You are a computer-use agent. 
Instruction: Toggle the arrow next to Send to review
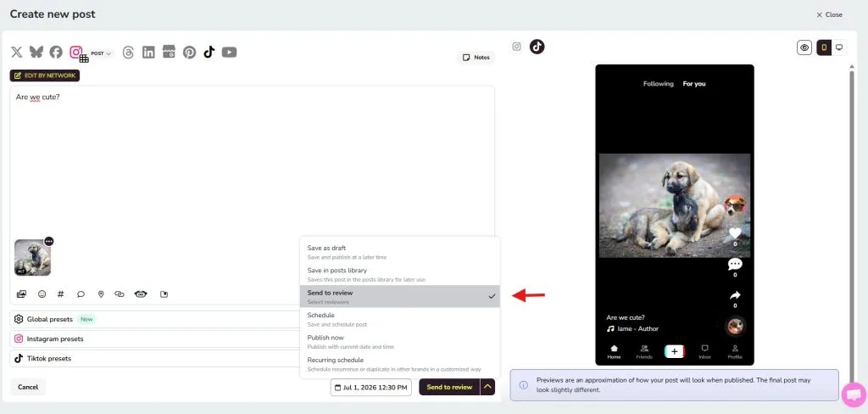(x=487, y=387)
